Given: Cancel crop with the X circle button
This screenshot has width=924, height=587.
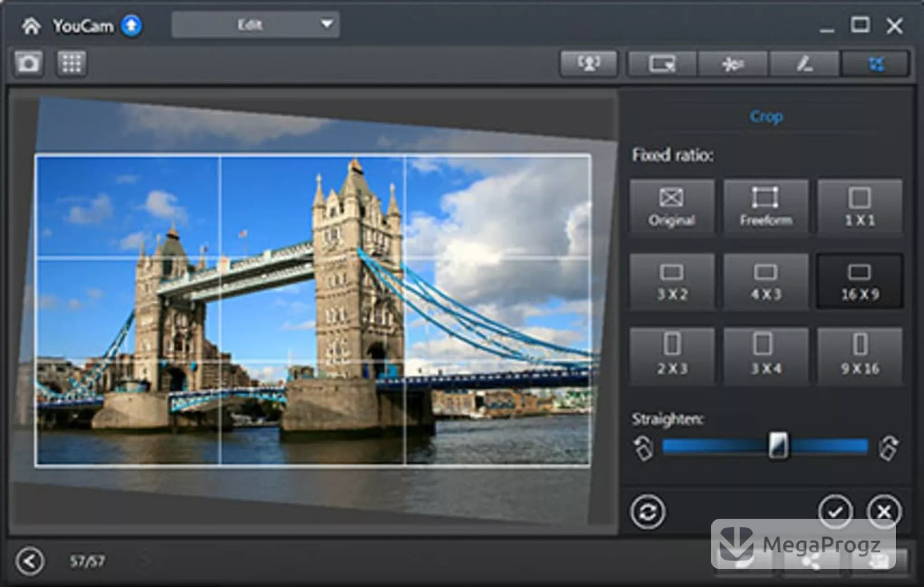Looking at the screenshot, I should pyautogui.click(x=884, y=511).
